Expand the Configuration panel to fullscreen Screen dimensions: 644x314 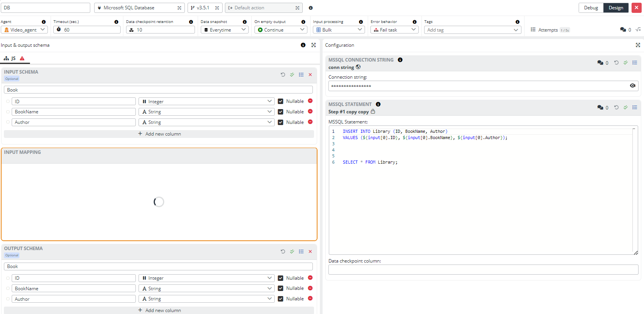638,45
